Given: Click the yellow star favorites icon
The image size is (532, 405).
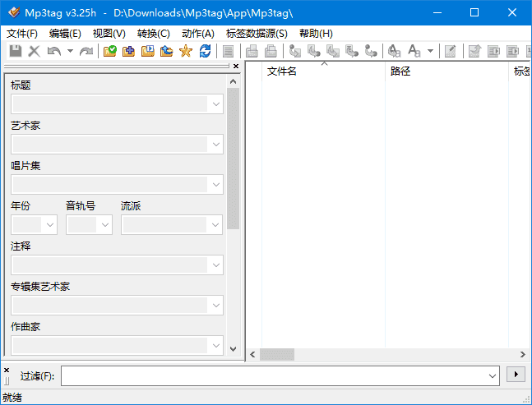Looking at the screenshot, I should (x=185, y=51).
